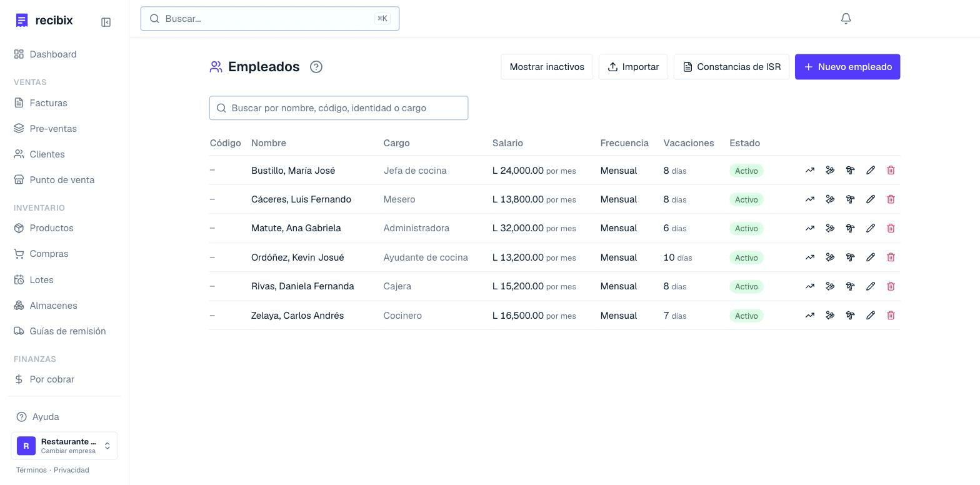Click the salary L 32,000.00
The width and height of the screenshot is (980, 485).
point(518,228)
